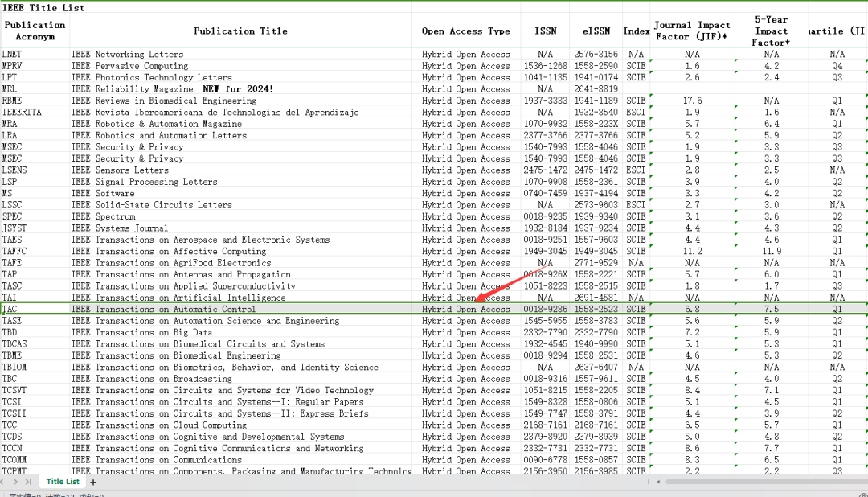Open the Title List sheet tab
This screenshot has width=868, height=497.
[63, 482]
